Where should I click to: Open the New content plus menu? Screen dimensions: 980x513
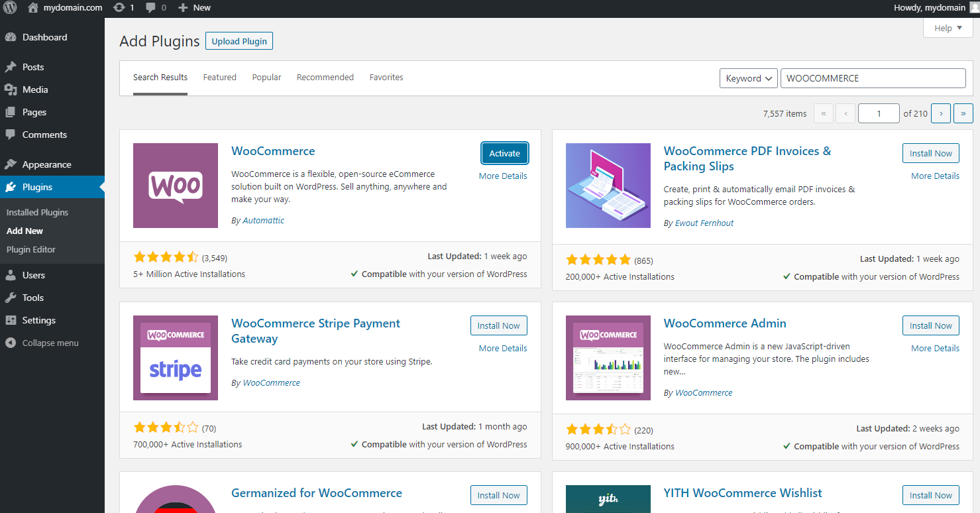[183, 8]
